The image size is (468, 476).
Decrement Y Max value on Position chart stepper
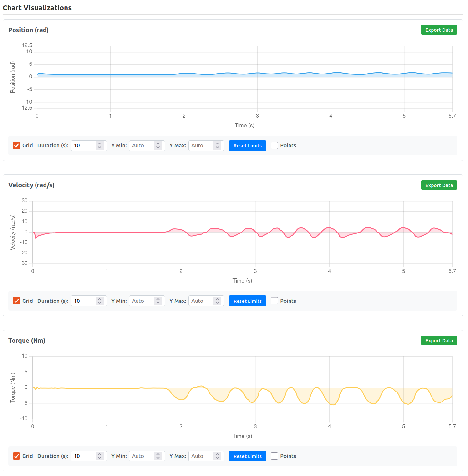[218, 147]
